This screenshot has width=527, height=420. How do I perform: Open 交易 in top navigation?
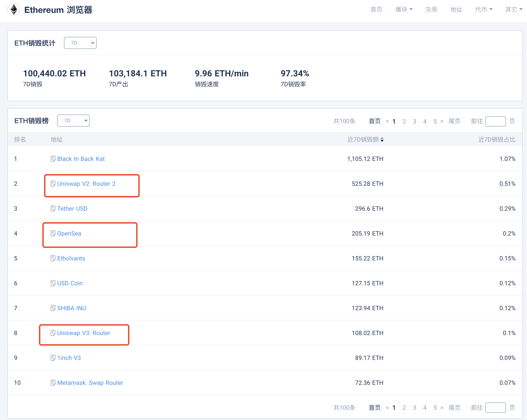coord(431,9)
